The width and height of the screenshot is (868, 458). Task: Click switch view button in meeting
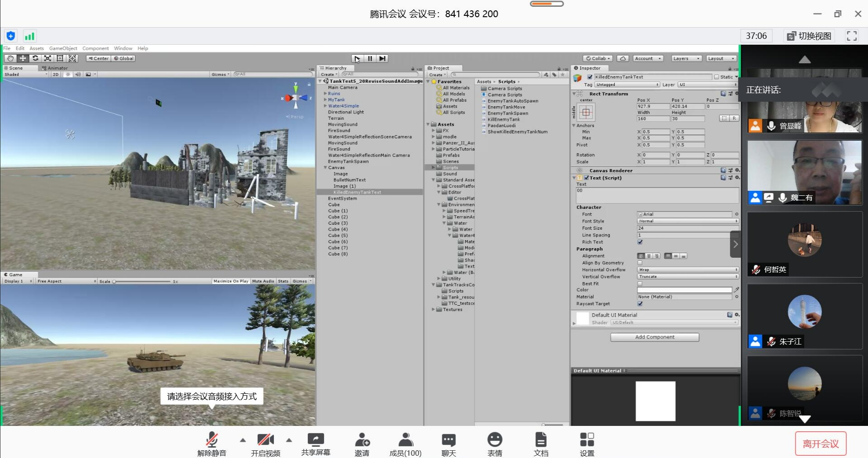(809, 36)
